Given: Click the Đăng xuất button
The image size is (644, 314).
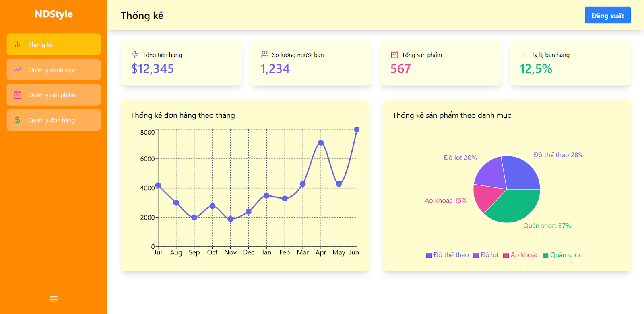Looking at the screenshot, I should point(608,15).
